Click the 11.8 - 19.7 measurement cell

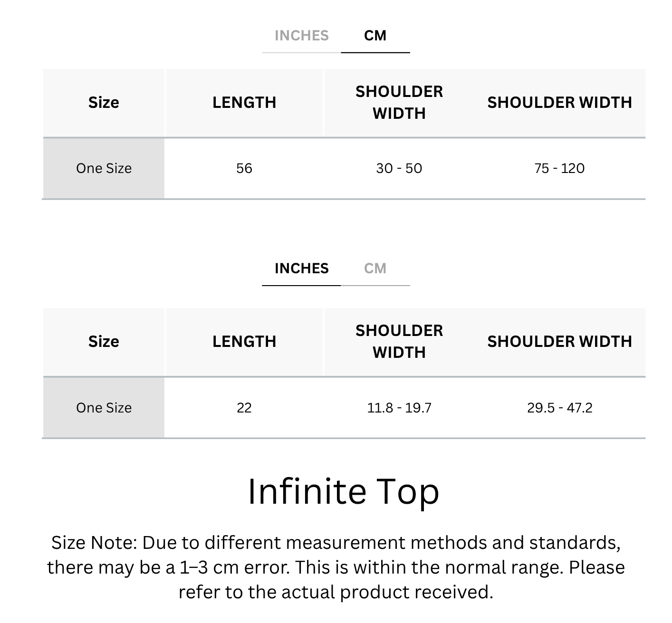tap(399, 408)
